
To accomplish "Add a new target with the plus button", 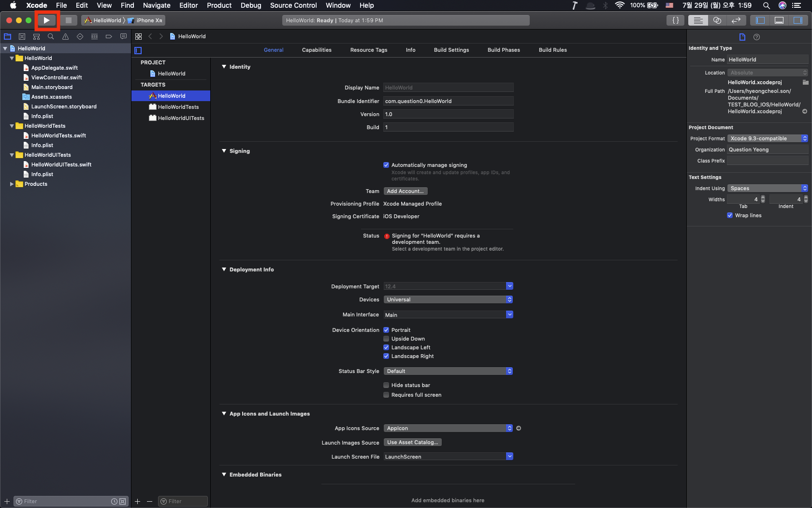I will click(138, 501).
